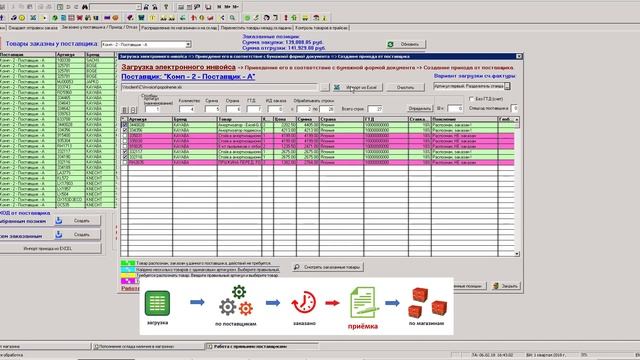Open help via the question mark icon
Viewport: 640px width, 360px height.
166,7
